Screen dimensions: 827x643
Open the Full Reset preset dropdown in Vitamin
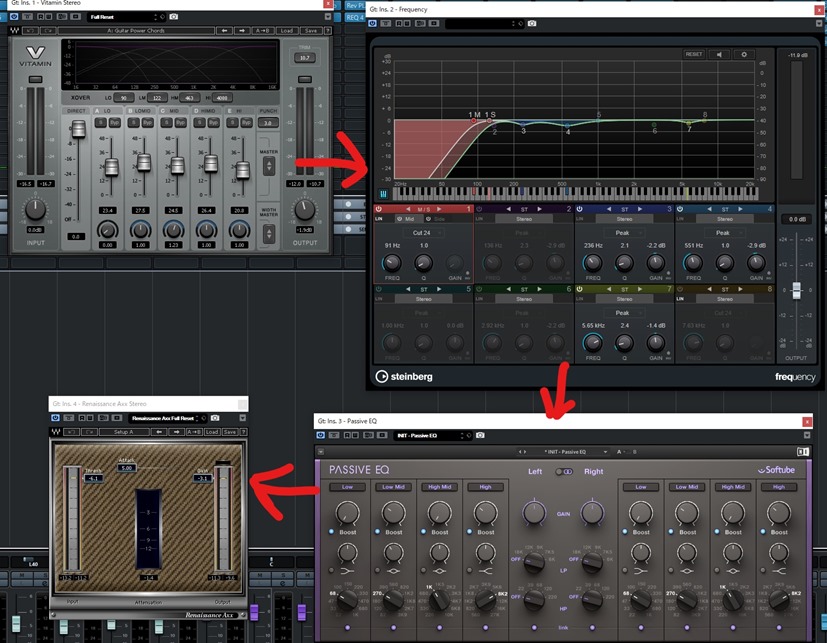click(122, 17)
